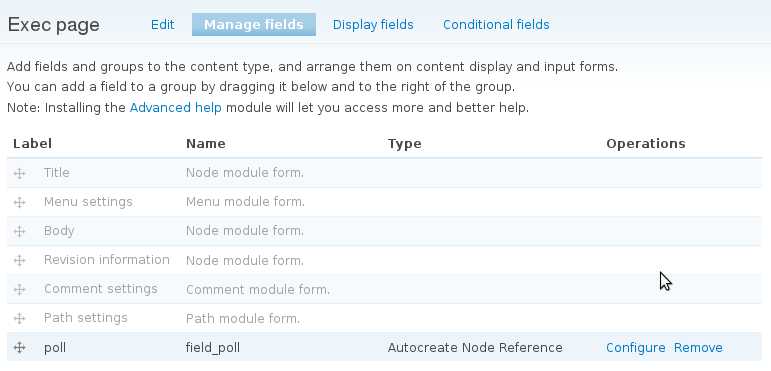Click the Menu settings row drag handle

point(19,202)
